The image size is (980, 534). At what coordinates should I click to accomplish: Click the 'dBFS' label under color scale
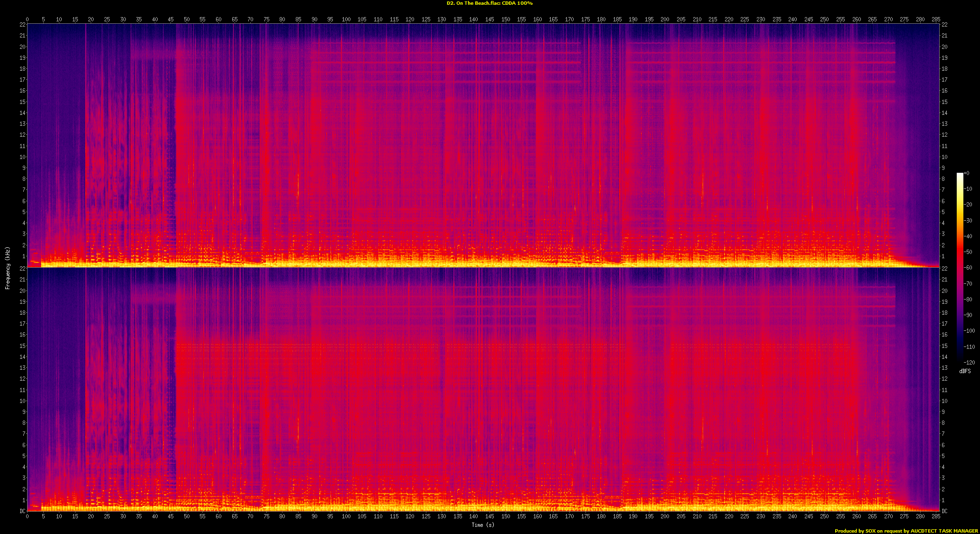[x=965, y=371]
